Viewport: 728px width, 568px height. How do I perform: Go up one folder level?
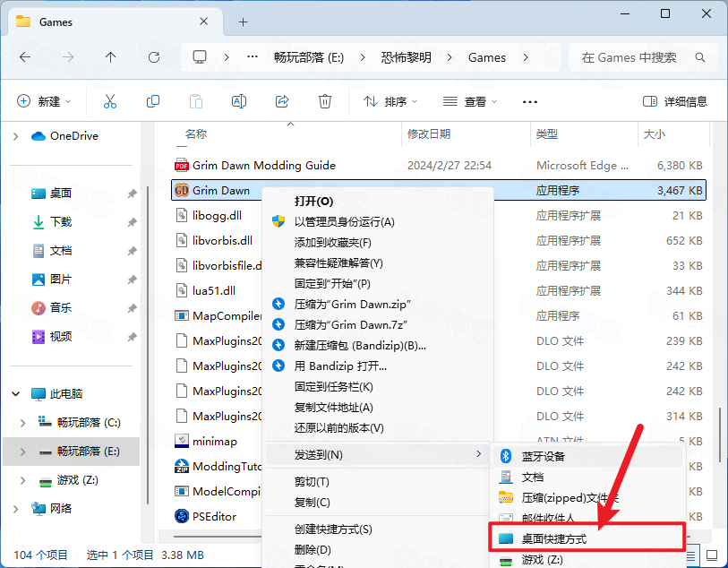(110, 57)
